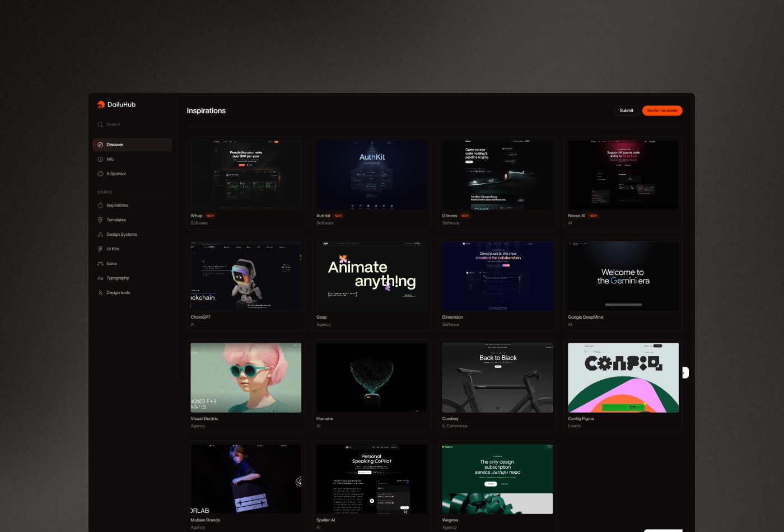784x532 pixels.
Task: Open the AuthKit thumbnail
Action: [x=372, y=175]
